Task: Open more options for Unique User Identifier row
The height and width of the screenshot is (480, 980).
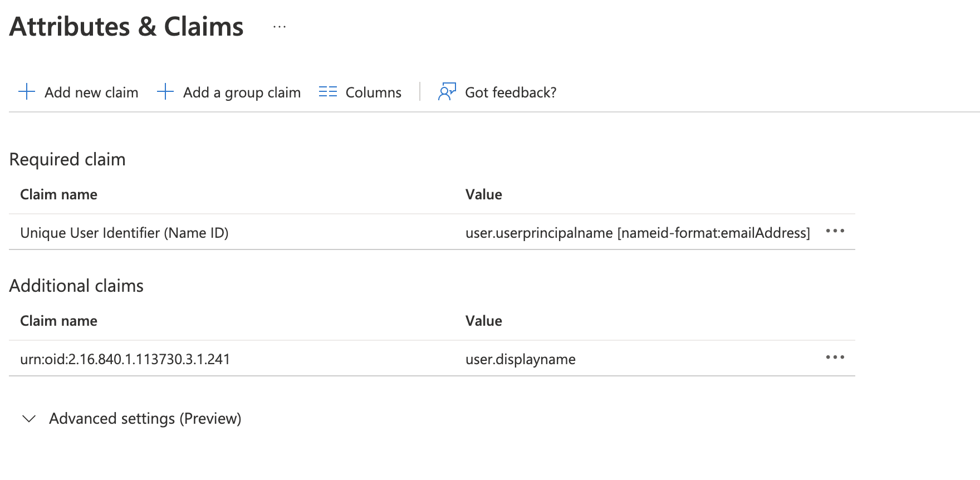Action: (x=835, y=231)
